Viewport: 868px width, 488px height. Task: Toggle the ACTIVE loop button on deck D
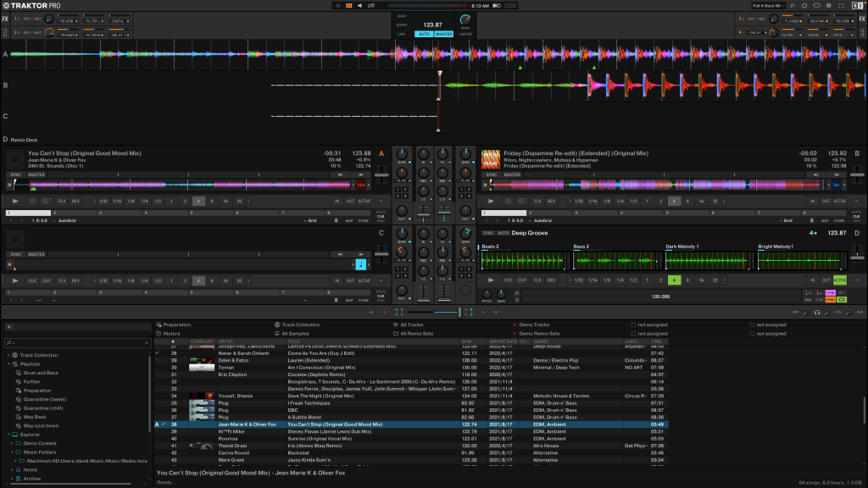tap(840, 280)
